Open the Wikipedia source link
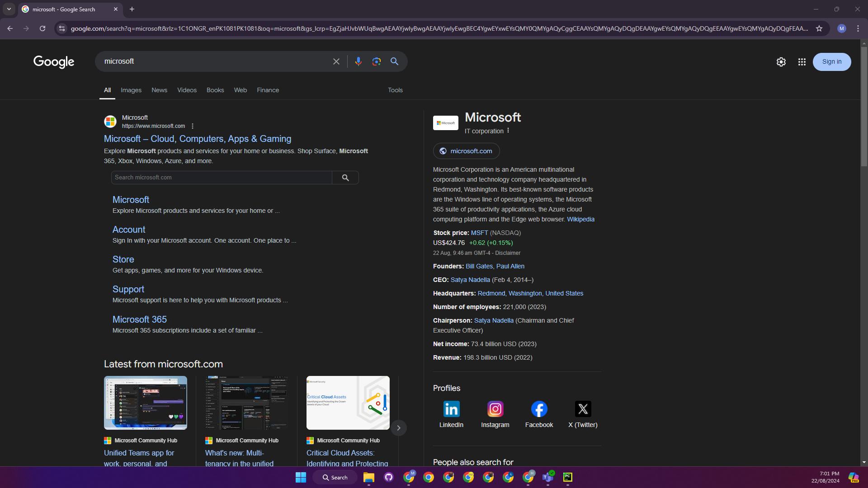 click(x=580, y=219)
